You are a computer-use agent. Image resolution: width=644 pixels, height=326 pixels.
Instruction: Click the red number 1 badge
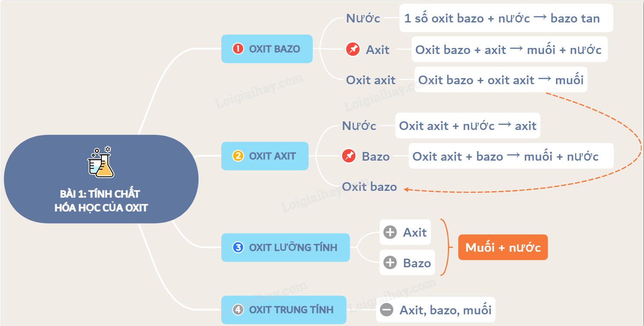point(238,49)
